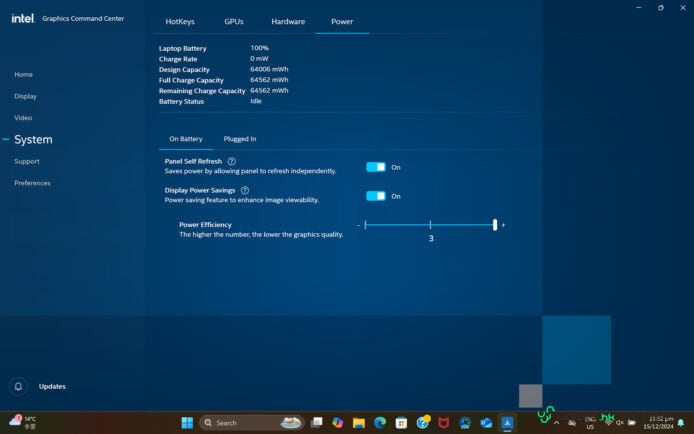Launch Copilot from taskbar

click(x=338, y=423)
